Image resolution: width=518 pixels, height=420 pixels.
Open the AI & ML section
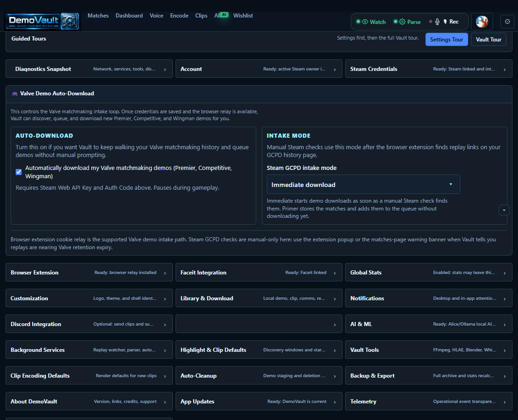(x=429, y=324)
